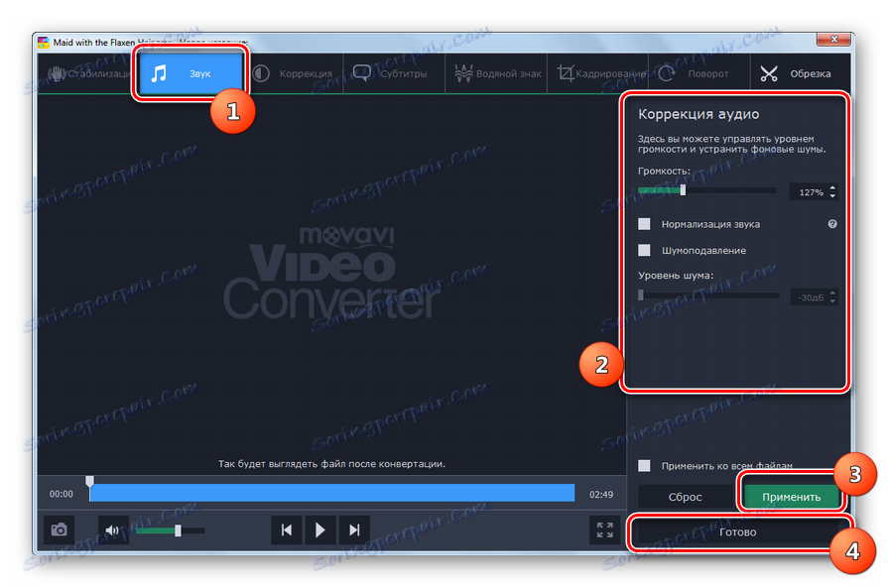
Task: Check Применить ко всем файлам
Action: 644,466
